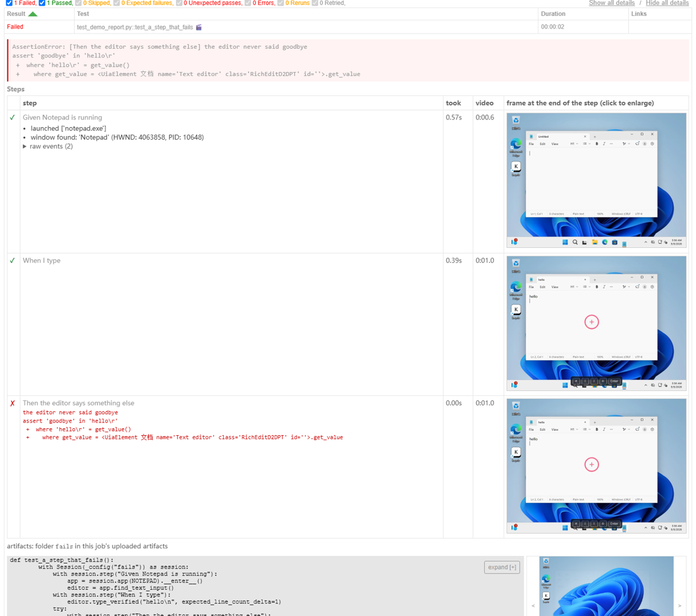Viewport: 696px width, 616px height.
Task: Jump to video time 0:00.6
Action: [x=485, y=118]
